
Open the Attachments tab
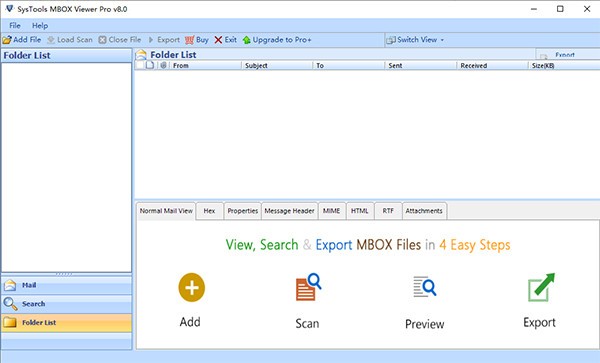(x=424, y=211)
